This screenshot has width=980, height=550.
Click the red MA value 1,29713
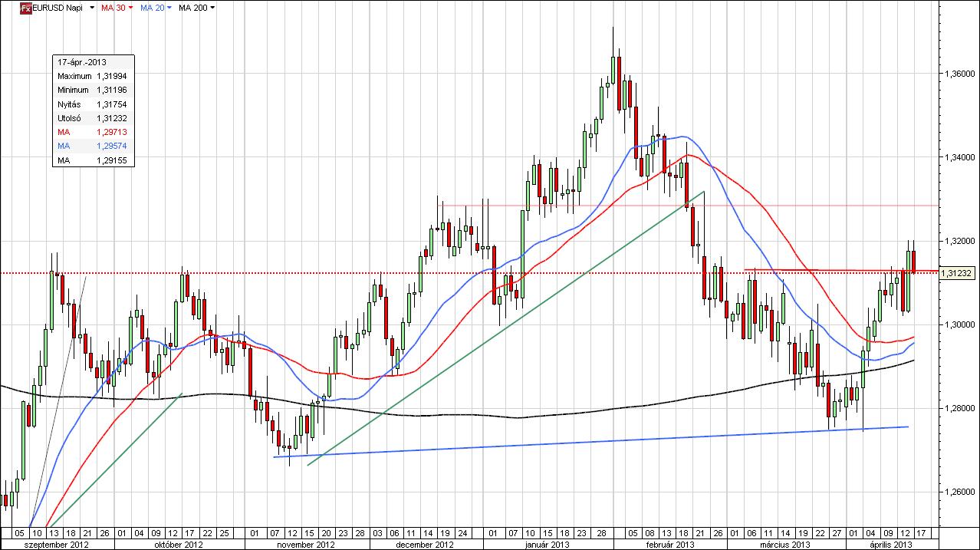tap(111, 132)
